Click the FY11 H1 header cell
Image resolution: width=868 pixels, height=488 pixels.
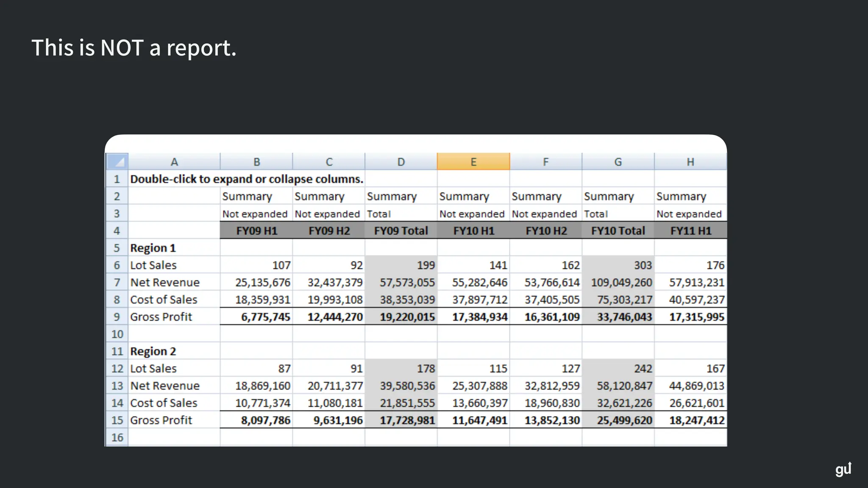690,230
